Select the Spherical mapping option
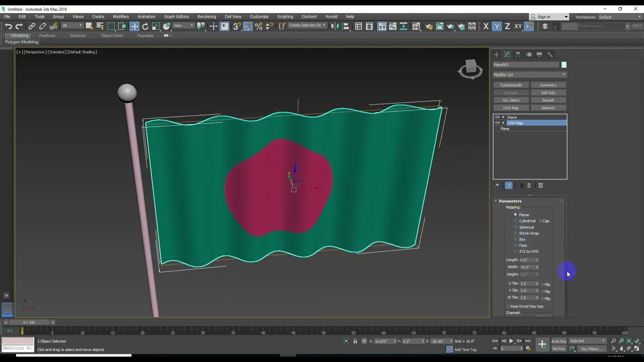This screenshot has width=644, height=362. [x=515, y=227]
